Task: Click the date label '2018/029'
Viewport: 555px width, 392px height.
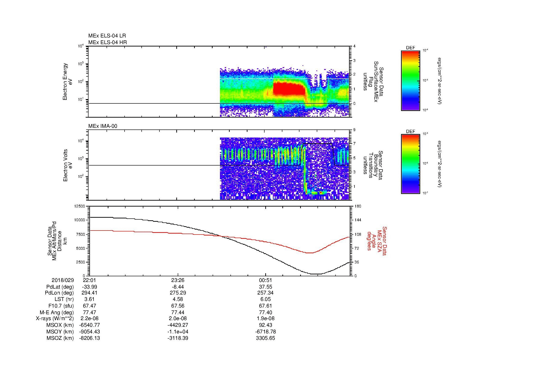Action: tap(63, 280)
